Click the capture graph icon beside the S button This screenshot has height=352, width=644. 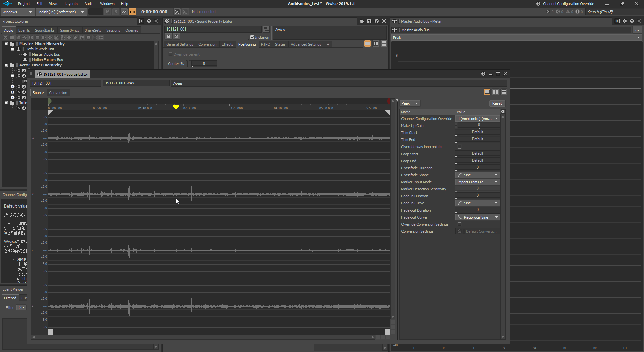coord(124,12)
